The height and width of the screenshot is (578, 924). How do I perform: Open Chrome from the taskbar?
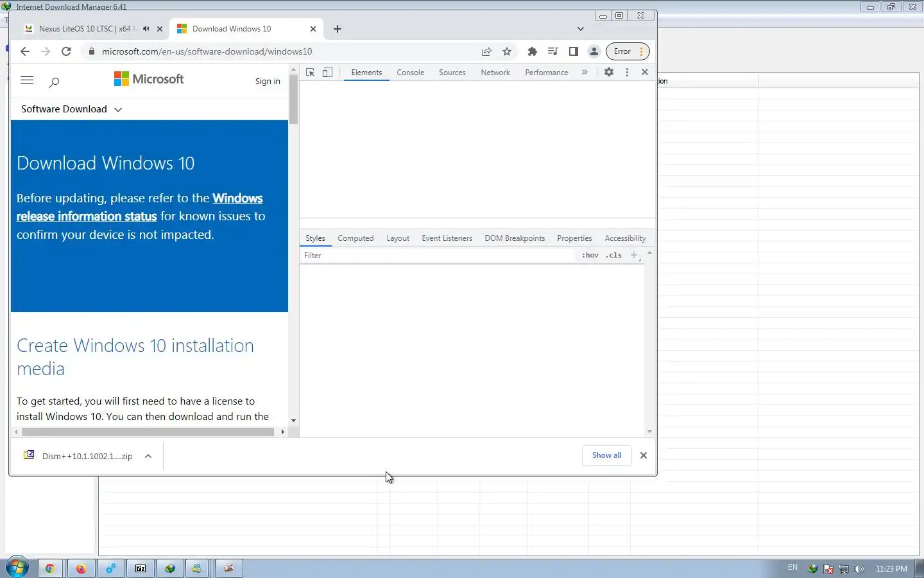[x=49, y=568]
